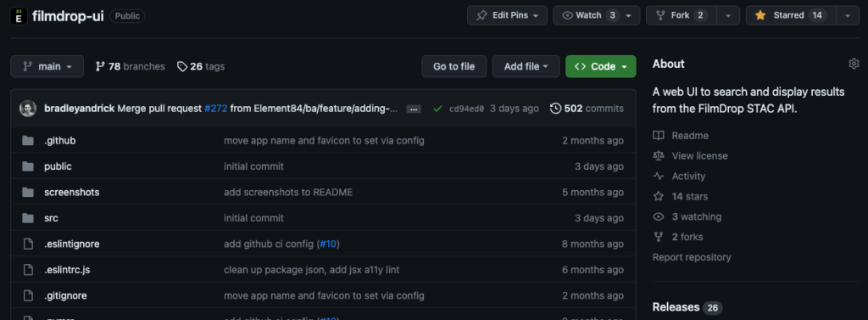
Task: Click the folder icon beside src
Action: pyautogui.click(x=28, y=218)
